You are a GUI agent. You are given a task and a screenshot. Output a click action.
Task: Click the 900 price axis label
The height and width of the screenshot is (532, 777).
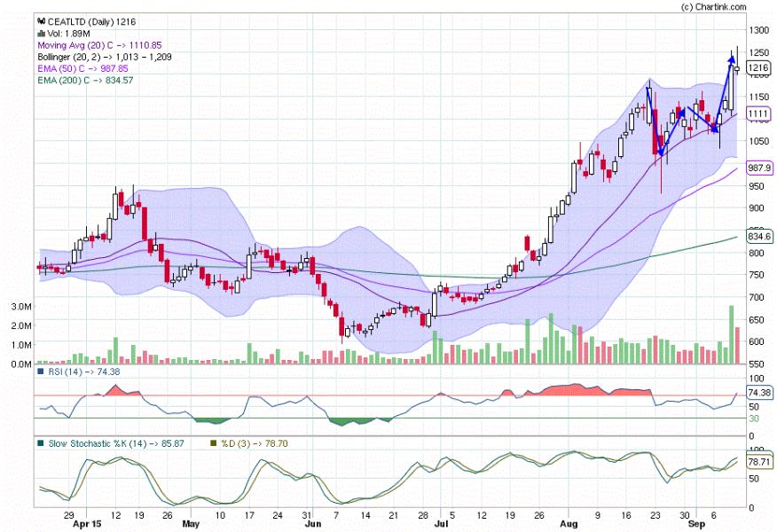tap(757, 208)
